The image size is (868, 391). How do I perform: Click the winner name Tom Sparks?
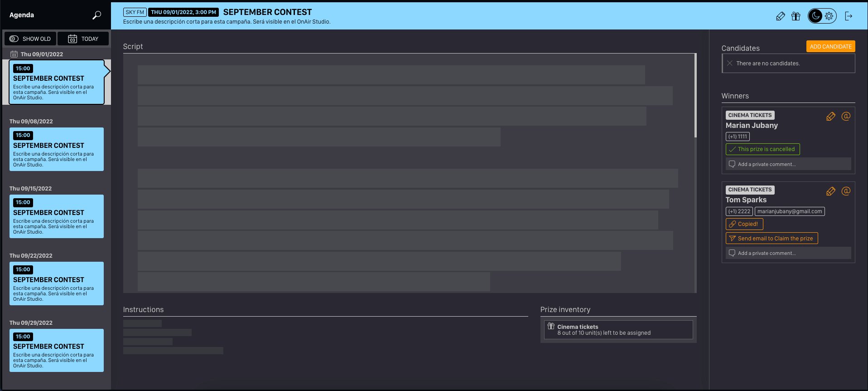(x=746, y=200)
